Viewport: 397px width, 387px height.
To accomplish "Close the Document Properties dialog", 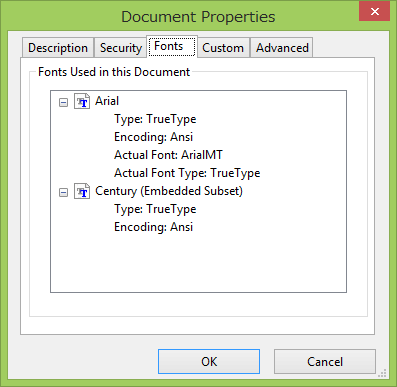I will pos(375,11).
